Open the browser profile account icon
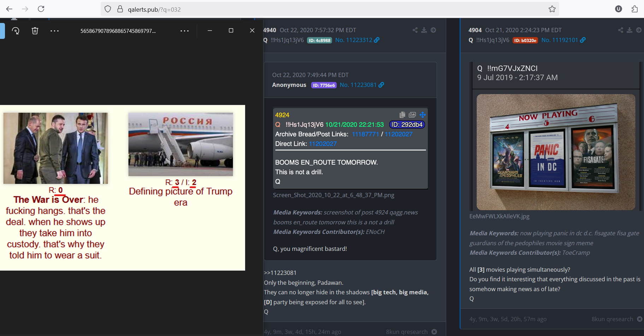The width and height of the screenshot is (644, 336). pos(618,9)
